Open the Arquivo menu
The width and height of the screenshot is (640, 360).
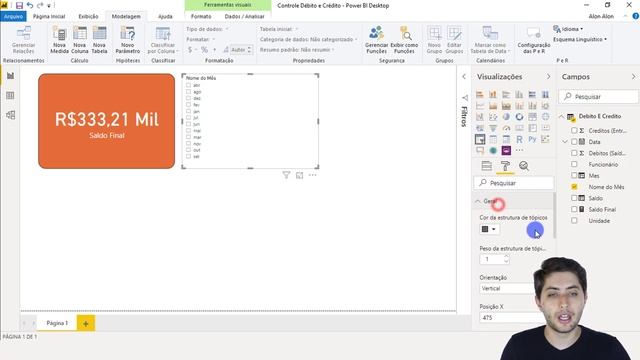(13, 16)
